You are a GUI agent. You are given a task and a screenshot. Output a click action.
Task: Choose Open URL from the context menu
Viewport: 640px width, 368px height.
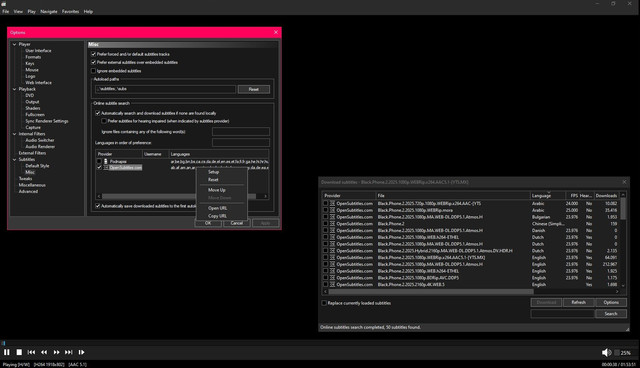[222, 208]
